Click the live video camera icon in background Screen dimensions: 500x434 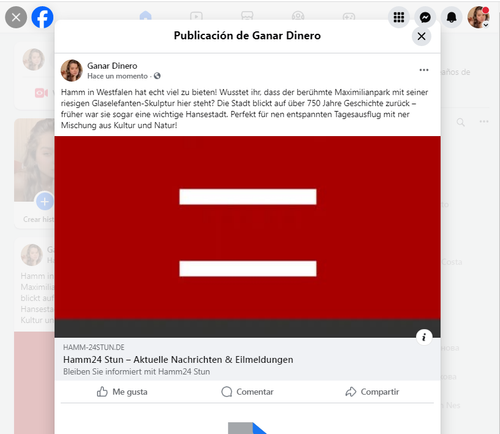pyautogui.click(x=41, y=93)
